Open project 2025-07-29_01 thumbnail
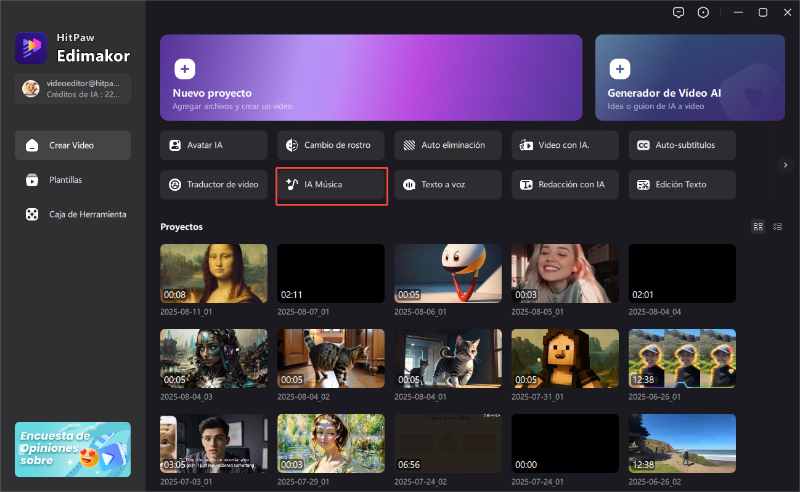 click(x=331, y=444)
